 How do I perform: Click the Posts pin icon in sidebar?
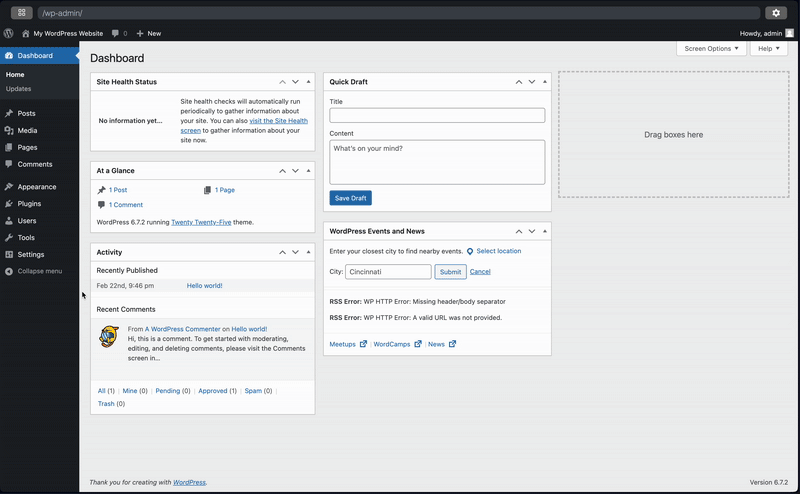[x=9, y=113]
